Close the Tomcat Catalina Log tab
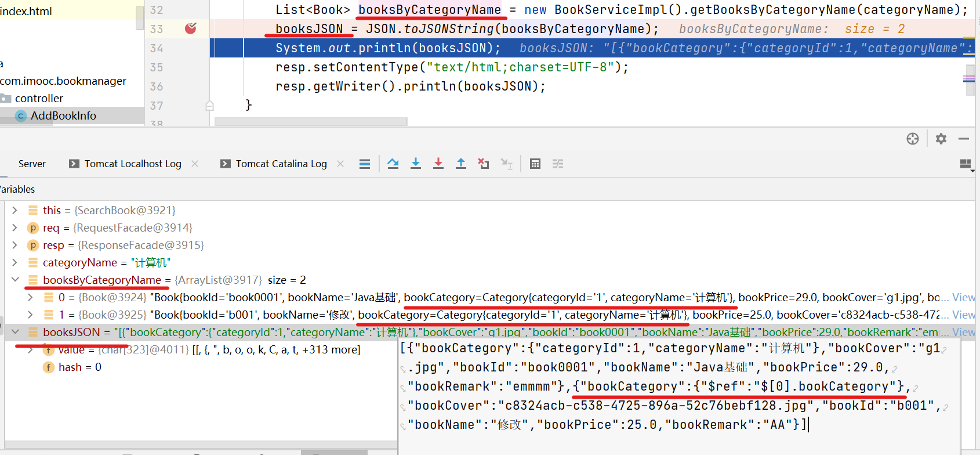 point(340,164)
